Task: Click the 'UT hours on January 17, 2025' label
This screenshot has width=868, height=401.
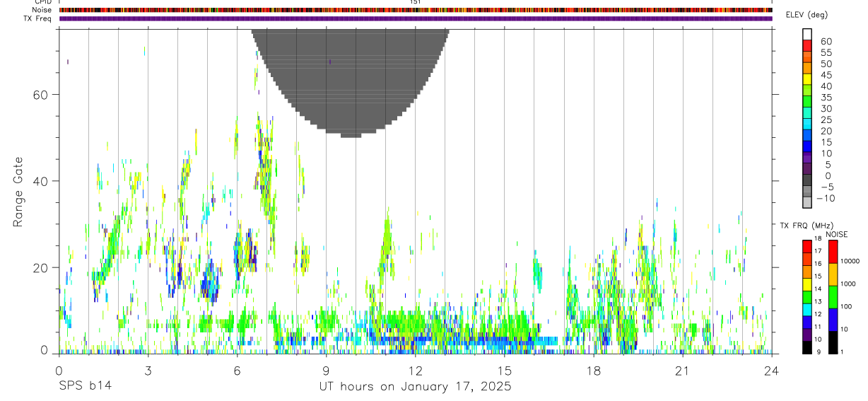Action: [x=416, y=387]
